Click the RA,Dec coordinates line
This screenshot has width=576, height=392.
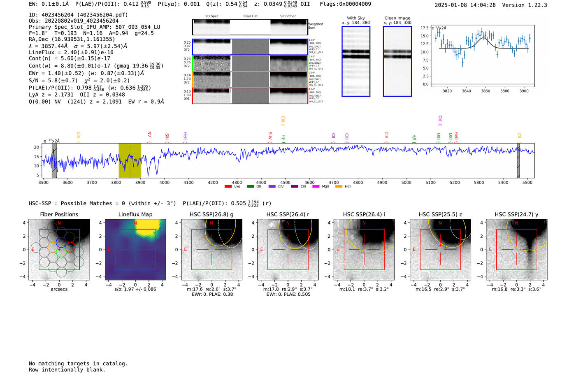click(72, 39)
